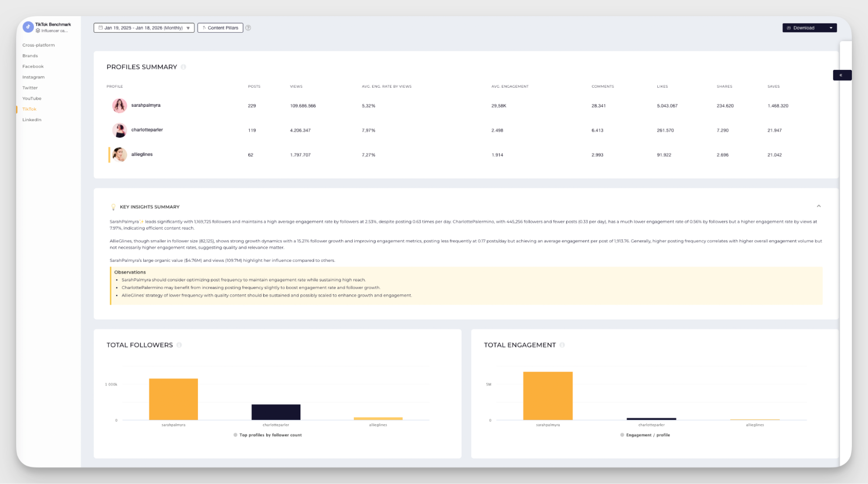Open the Download options dropdown arrow

pos(831,27)
